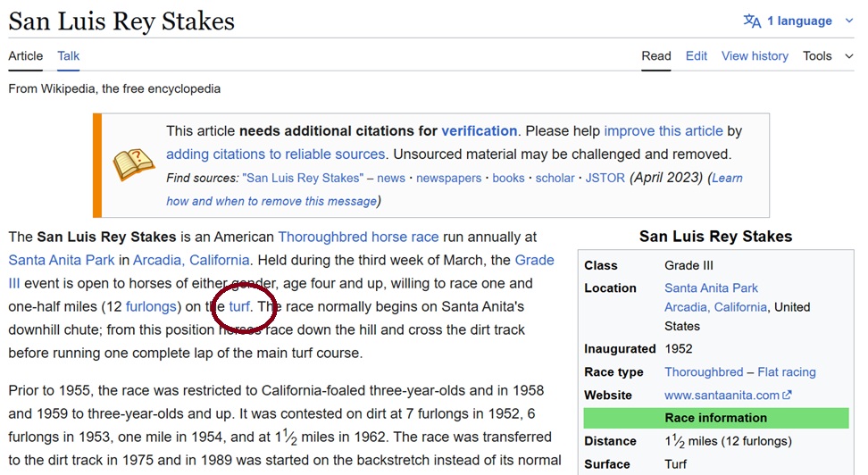Viewport: 868px width, 475px height.
Task: Open infobox 'Santa Anita Park' link
Action: [711, 287]
